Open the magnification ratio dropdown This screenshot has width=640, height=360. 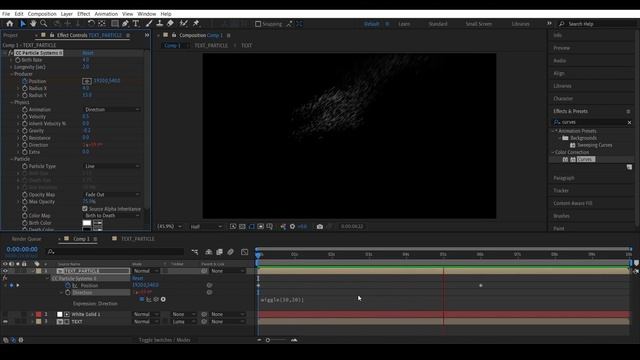(169, 227)
